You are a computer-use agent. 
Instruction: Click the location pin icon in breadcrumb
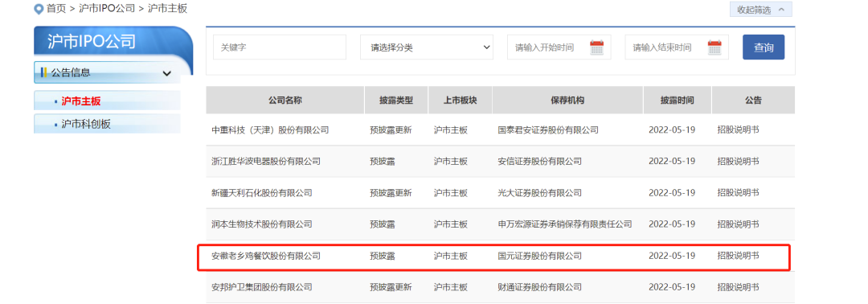point(39,9)
